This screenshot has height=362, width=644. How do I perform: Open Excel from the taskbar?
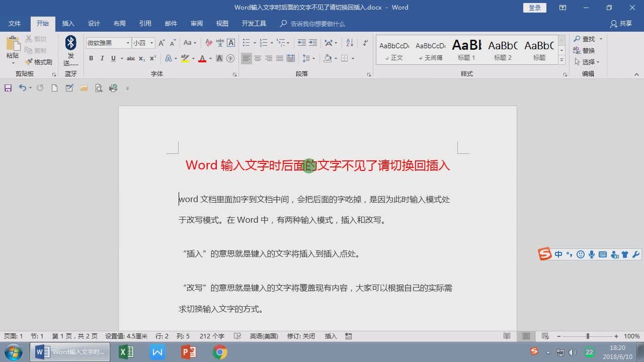tap(126, 352)
